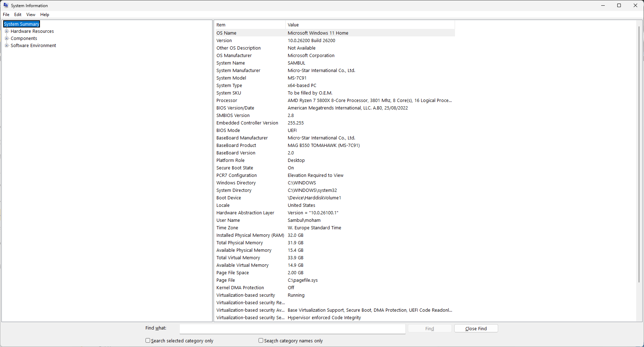The image size is (644, 347).
Task: Click the User Name item
Action: tap(228, 220)
